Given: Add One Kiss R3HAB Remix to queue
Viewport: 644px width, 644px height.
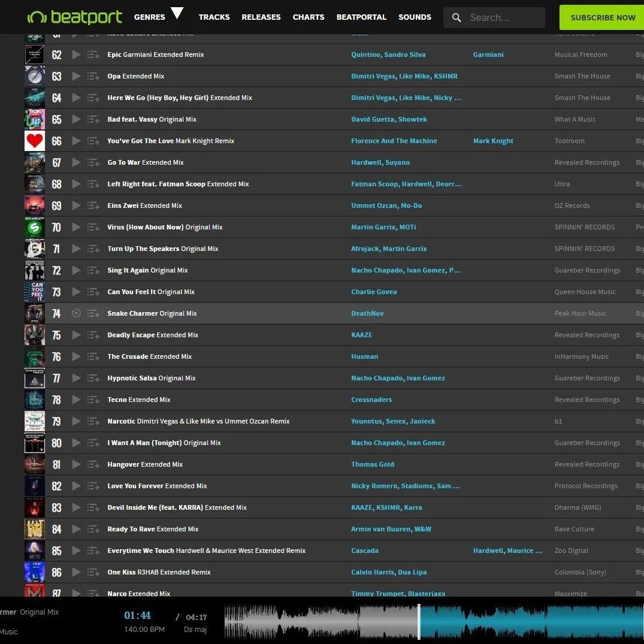Looking at the screenshot, I should point(93,572).
